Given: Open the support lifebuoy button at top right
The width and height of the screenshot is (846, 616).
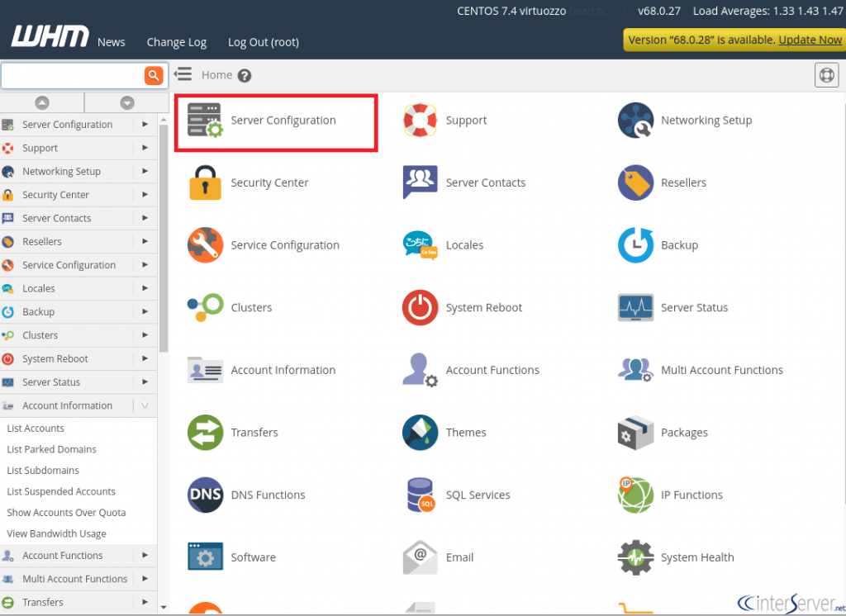Looking at the screenshot, I should (x=826, y=75).
